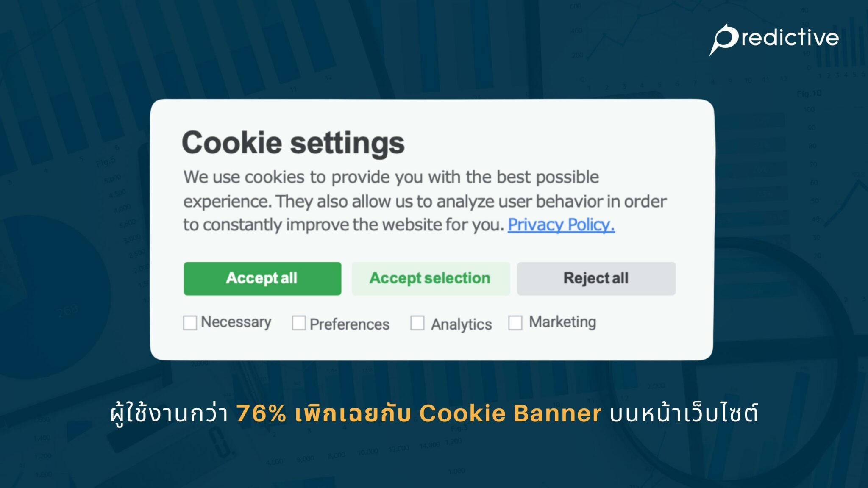Click the Reject all button
Viewport: 868px width, 488px height.
[x=595, y=278]
